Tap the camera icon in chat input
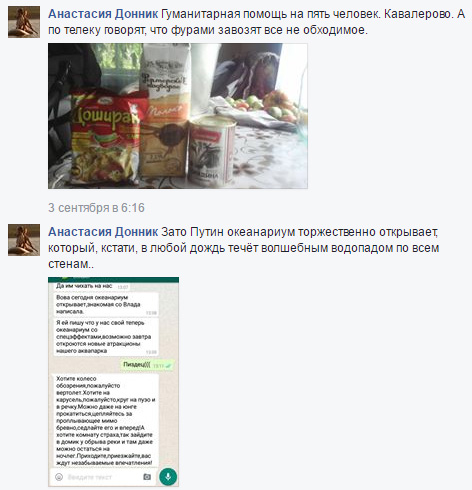The width and height of the screenshot is (472, 490). point(147,477)
